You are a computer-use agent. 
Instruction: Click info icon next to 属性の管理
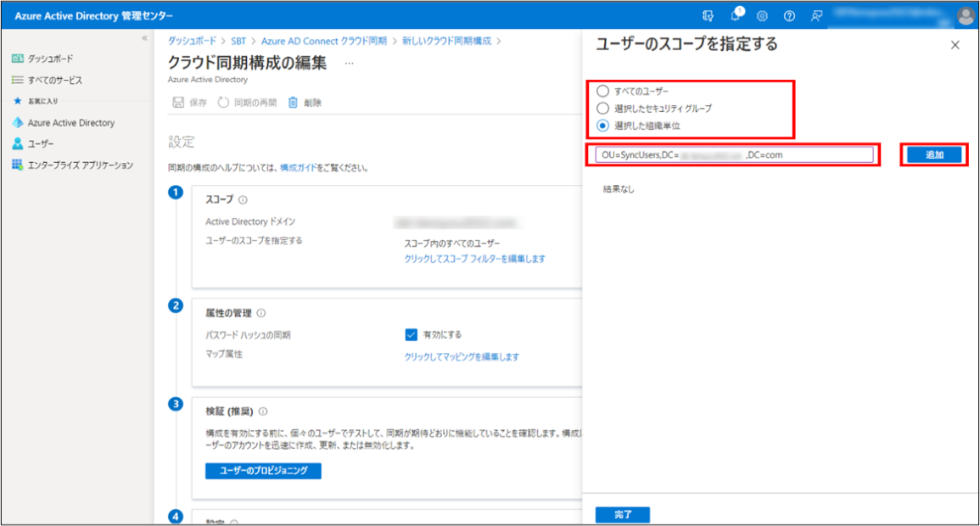coord(260,313)
